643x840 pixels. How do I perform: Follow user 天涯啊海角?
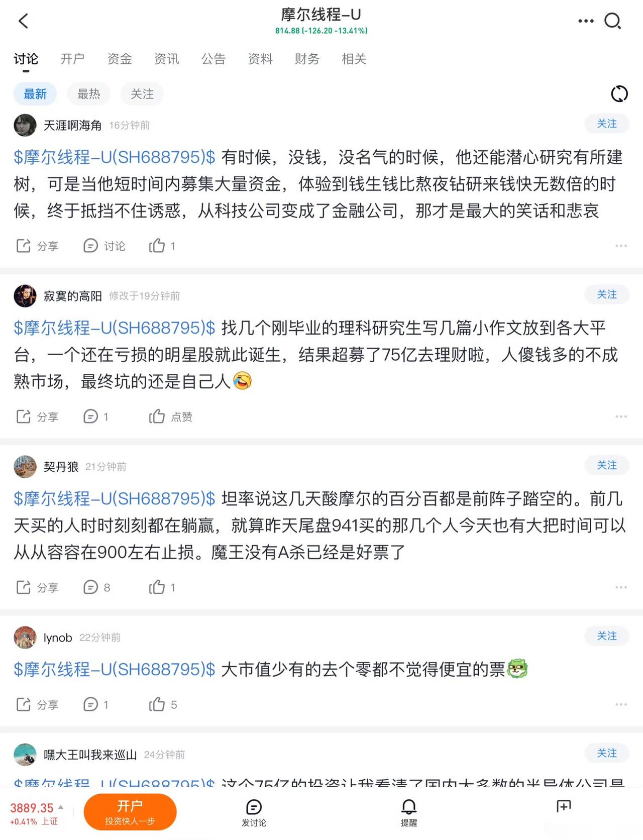tap(606, 124)
